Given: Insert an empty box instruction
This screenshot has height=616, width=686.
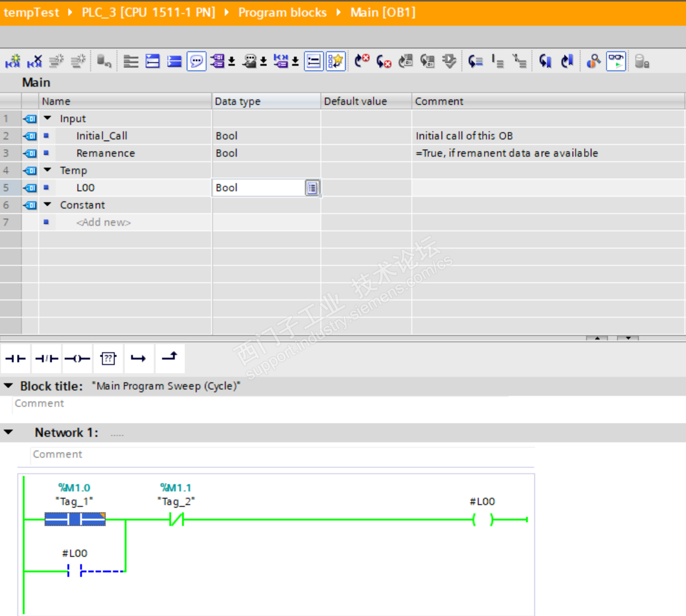Looking at the screenshot, I should click(108, 358).
